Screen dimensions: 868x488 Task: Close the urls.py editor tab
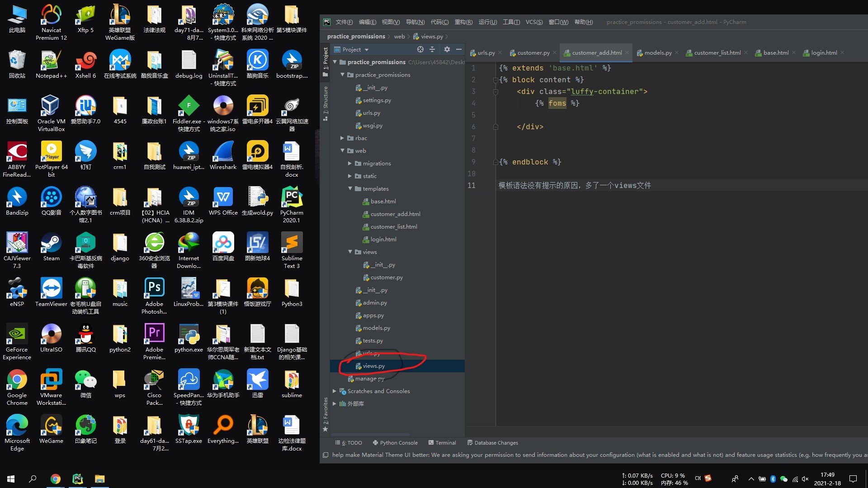[x=500, y=53]
